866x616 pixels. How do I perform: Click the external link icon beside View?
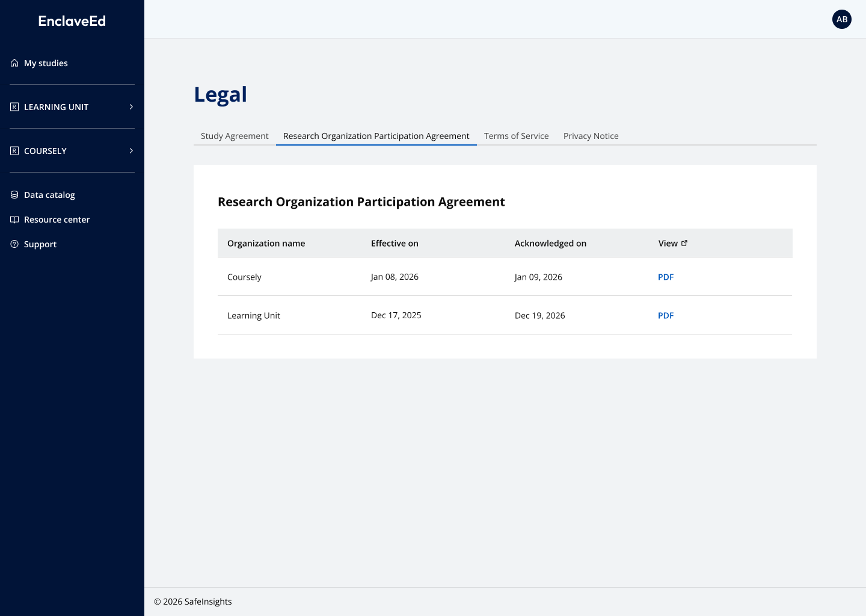click(x=684, y=243)
